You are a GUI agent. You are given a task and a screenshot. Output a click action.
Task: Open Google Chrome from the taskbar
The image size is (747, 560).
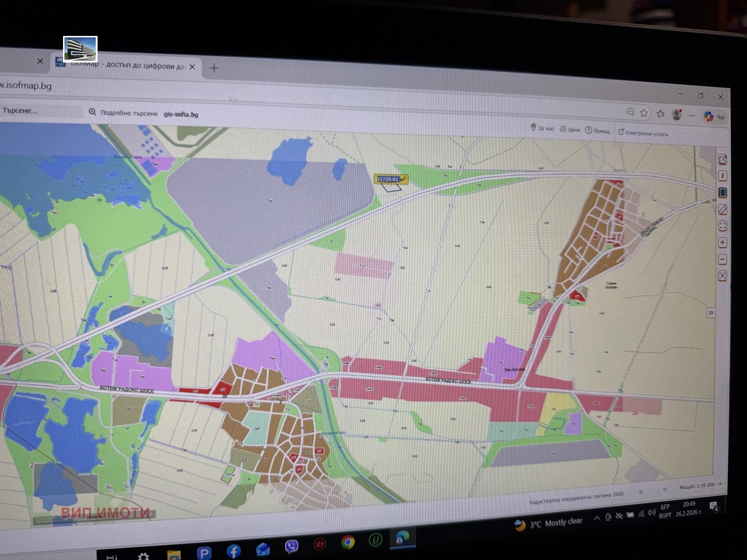click(347, 542)
